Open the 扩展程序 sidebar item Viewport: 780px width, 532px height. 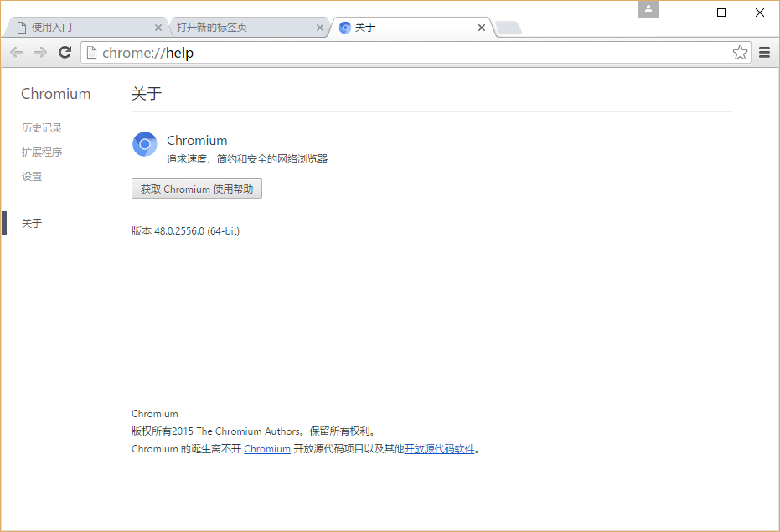(42, 152)
